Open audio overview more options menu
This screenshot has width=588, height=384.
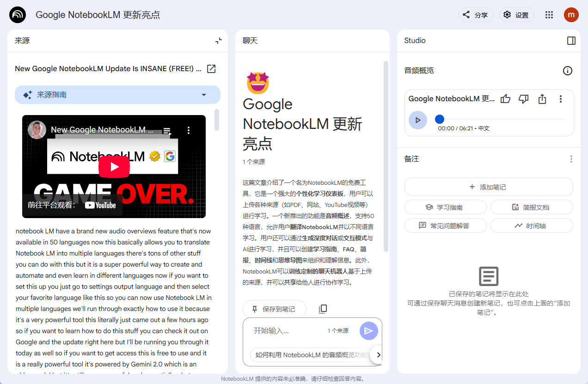[x=560, y=99]
